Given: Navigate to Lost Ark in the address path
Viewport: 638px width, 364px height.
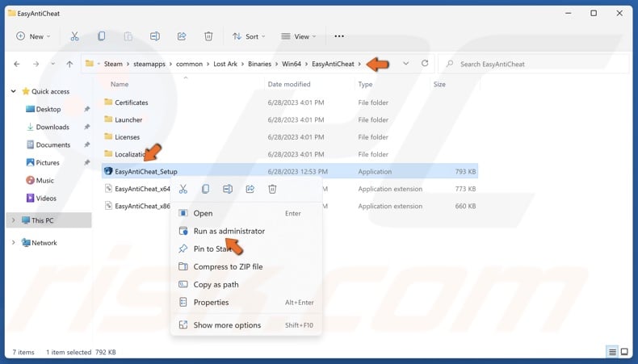Looking at the screenshot, I should pyautogui.click(x=225, y=64).
